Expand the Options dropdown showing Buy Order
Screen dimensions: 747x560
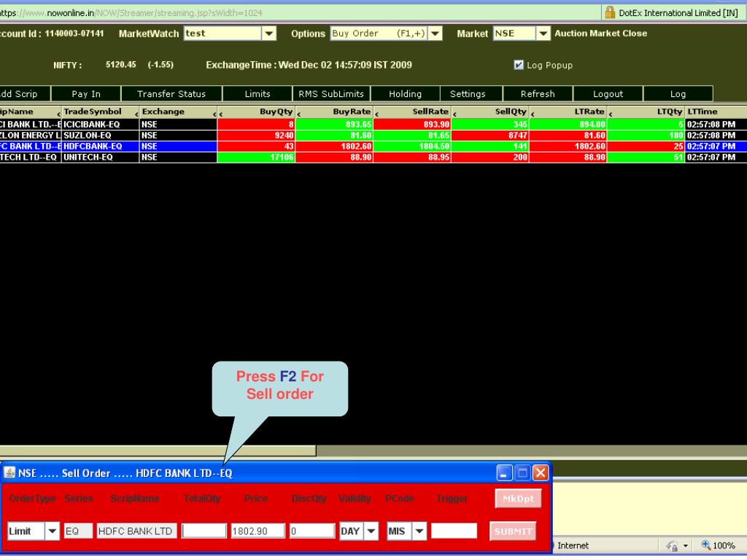click(x=435, y=34)
